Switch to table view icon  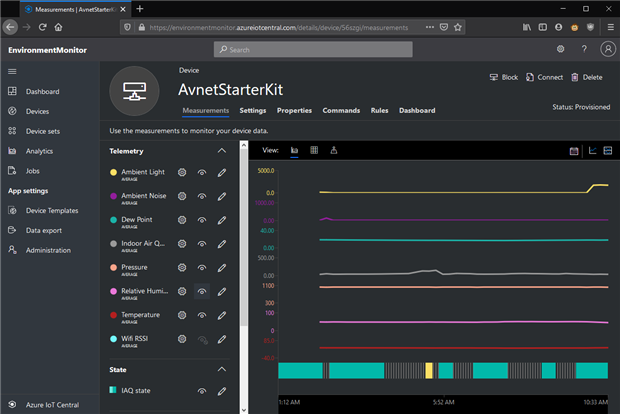314,150
